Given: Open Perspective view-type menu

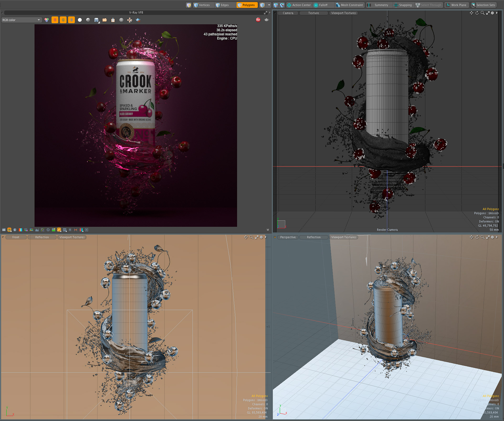Looking at the screenshot, I should point(288,237).
